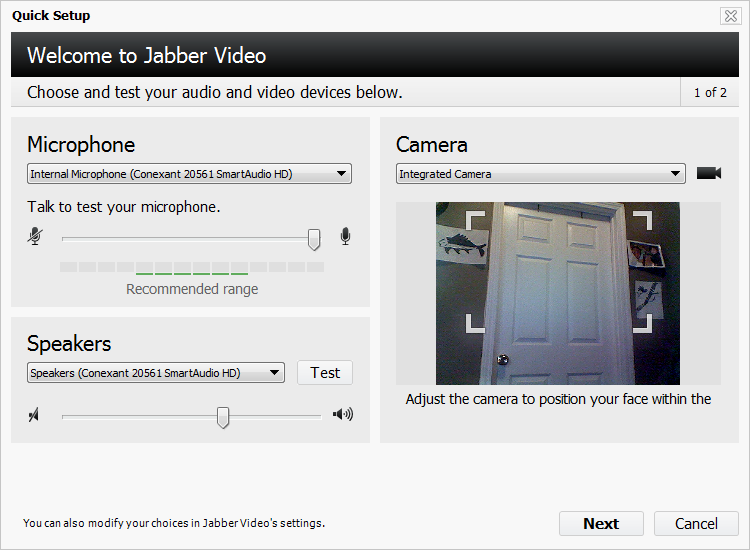
Task: Click the Speakers section heading
Action: (x=69, y=343)
